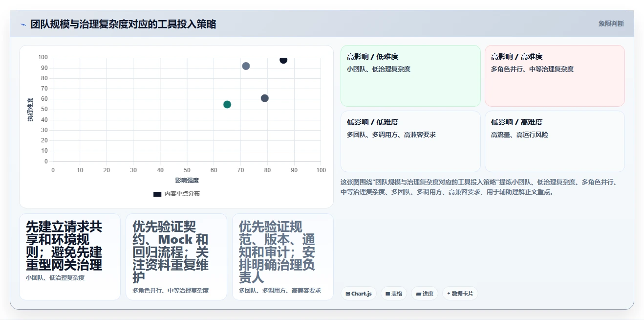Select the card 优先验证规范、版本、通知和审计
Image resolution: width=644 pixels, height=320 pixels.
tap(283, 257)
